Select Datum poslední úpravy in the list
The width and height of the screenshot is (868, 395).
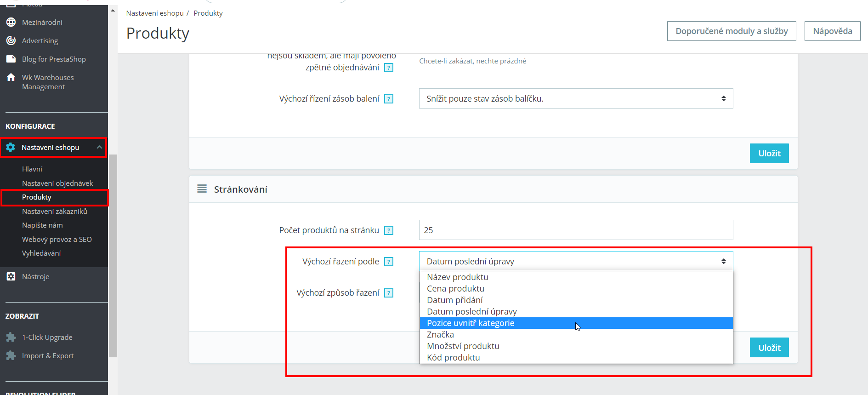coord(576,311)
